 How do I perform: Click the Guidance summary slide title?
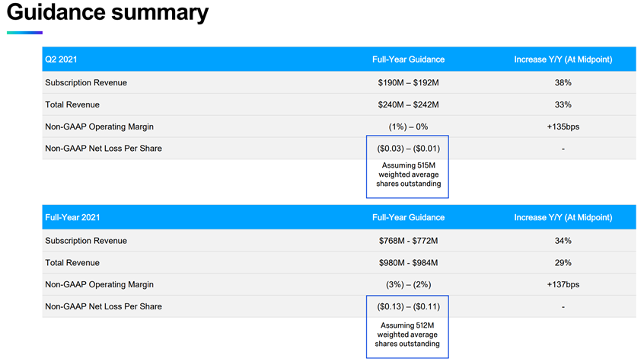pyautogui.click(x=107, y=13)
